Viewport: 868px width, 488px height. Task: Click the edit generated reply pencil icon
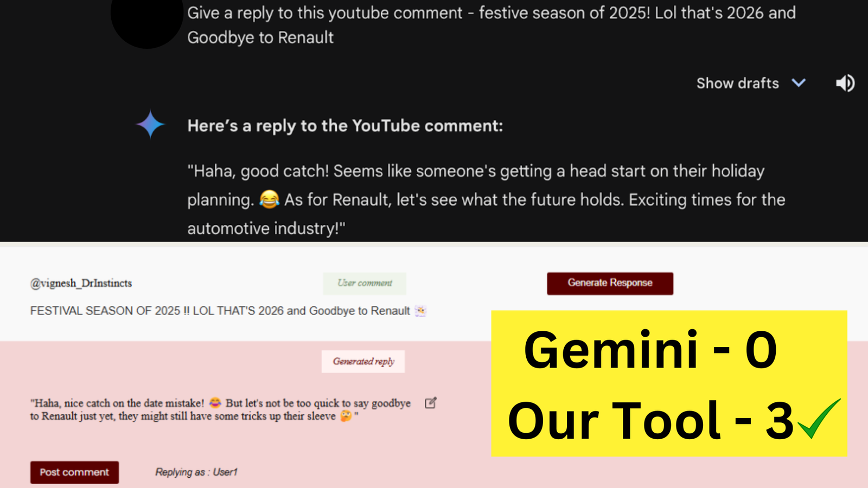(x=431, y=403)
